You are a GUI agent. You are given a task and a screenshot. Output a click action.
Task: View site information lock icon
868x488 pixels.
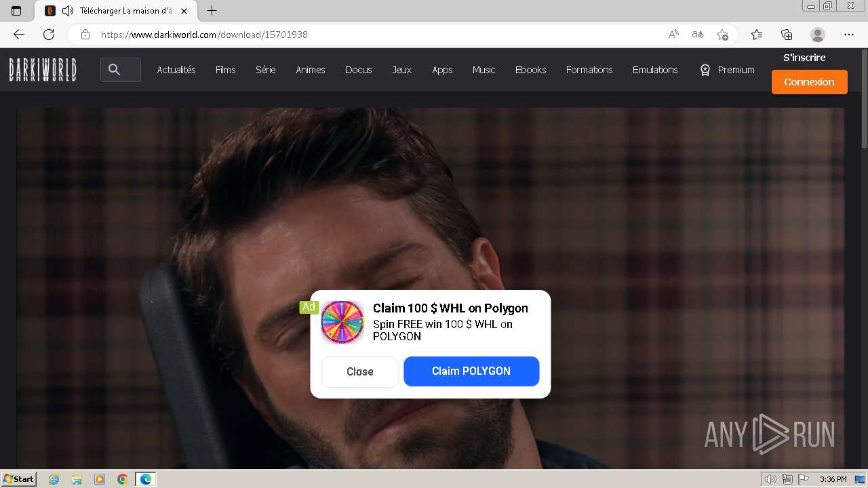click(85, 35)
